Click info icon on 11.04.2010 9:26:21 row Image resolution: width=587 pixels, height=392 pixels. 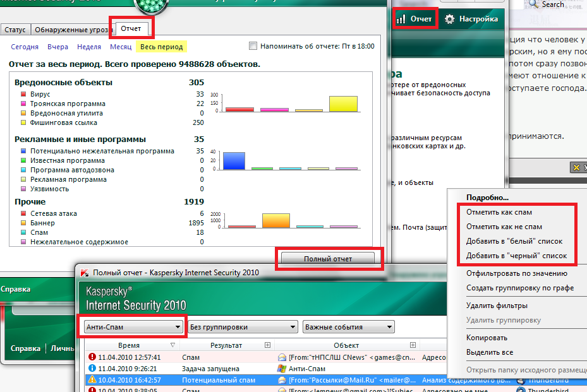(92, 368)
